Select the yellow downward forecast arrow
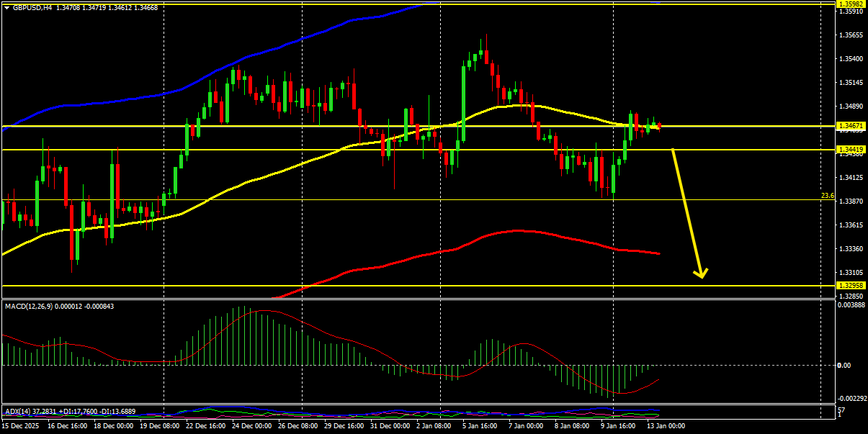This screenshot has height=434, width=868. pyautogui.click(x=689, y=213)
